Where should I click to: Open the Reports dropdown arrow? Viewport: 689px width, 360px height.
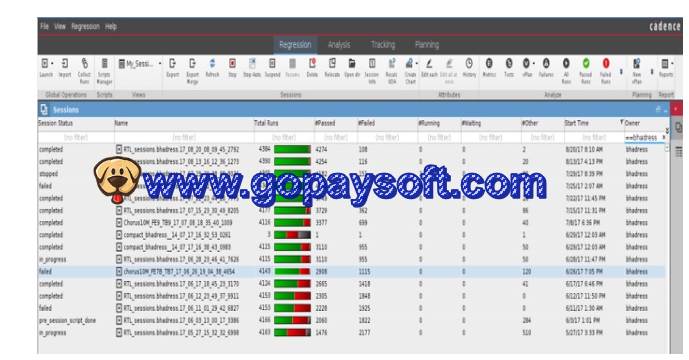pyautogui.click(x=673, y=64)
